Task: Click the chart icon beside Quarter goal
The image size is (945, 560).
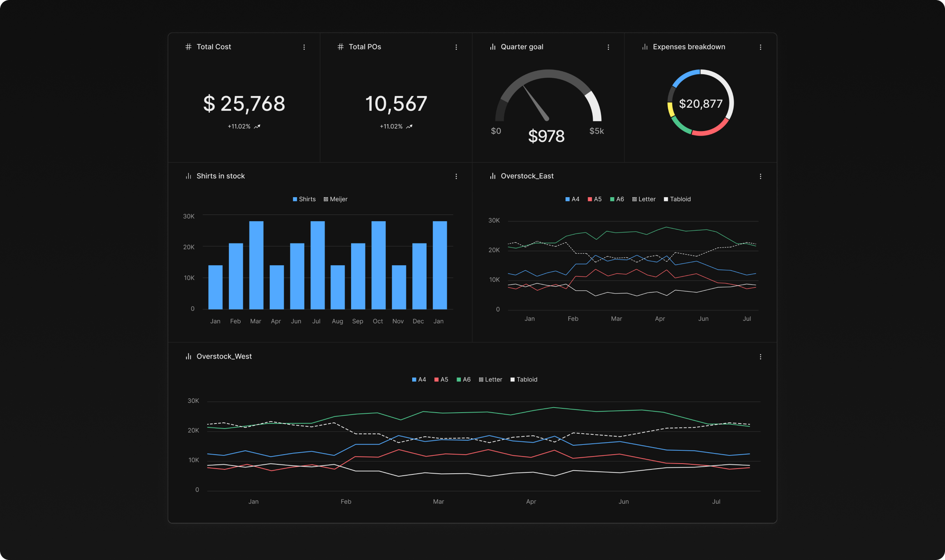Action: [493, 47]
